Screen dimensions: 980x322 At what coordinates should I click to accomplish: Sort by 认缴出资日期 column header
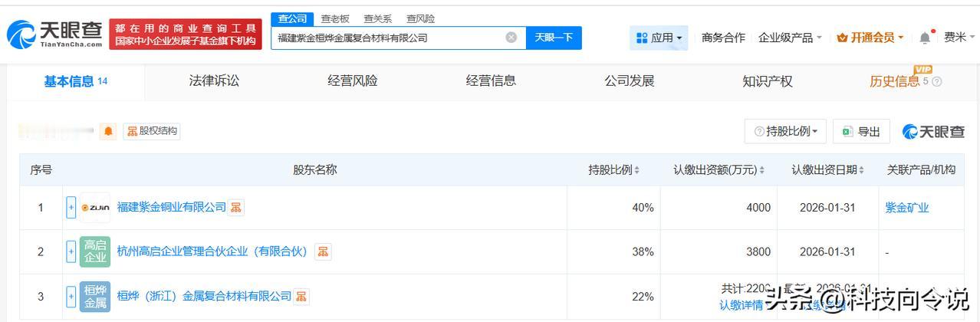(x=827, y=169)
